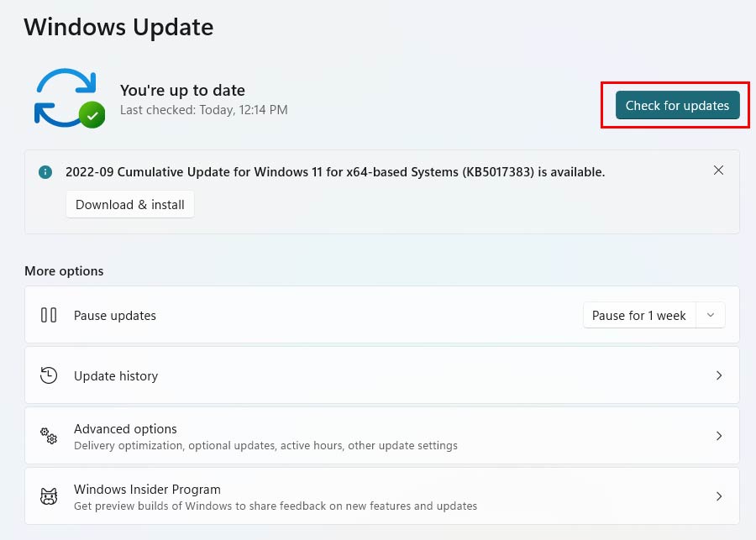Click the chevron arrow beside Pause for 1 week

[x=711, y=316]
